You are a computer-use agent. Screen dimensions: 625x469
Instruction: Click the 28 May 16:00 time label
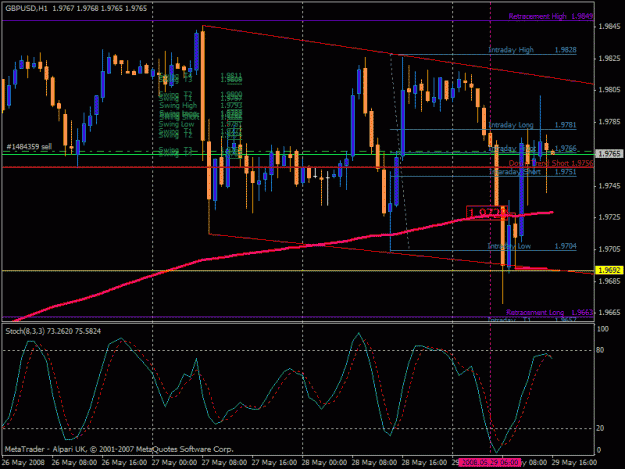coord(424,462)
